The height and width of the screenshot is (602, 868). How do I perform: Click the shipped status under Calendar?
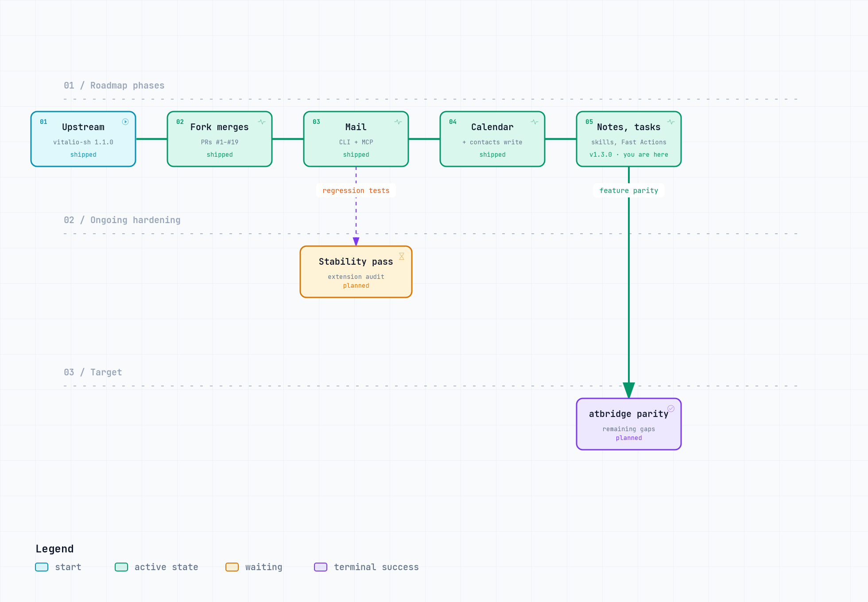coord(492,154)
